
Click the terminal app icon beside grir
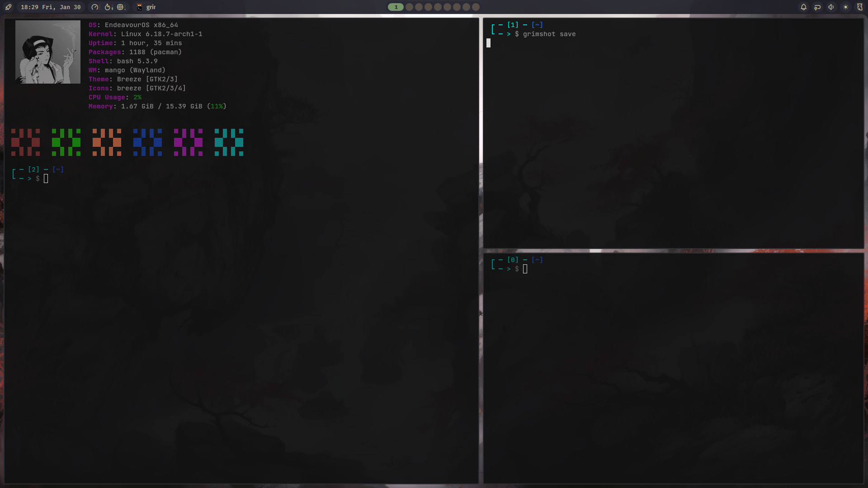click(139, 7)
